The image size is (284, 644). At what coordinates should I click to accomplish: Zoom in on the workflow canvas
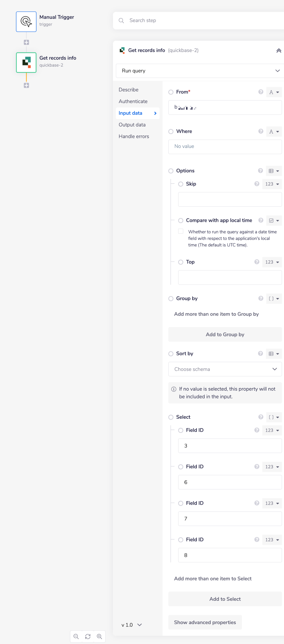coord(99,636)
